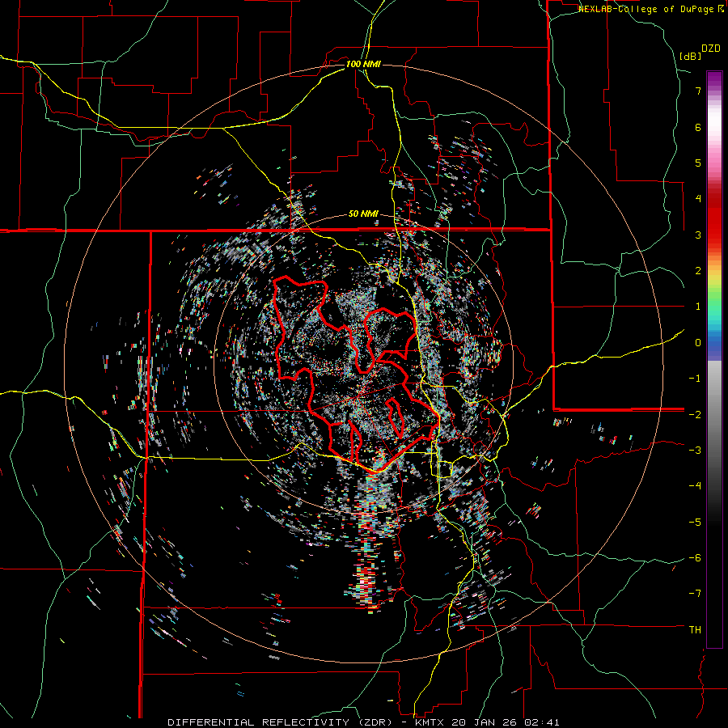Click the -1 value on color scale
This screenshot has height=728, width=728.
[x=695, y=379]
